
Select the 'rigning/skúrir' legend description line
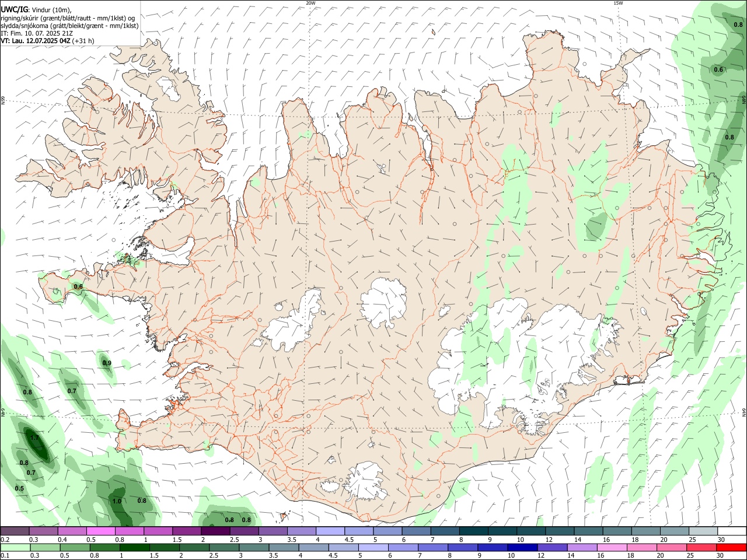tap(68, 18)
